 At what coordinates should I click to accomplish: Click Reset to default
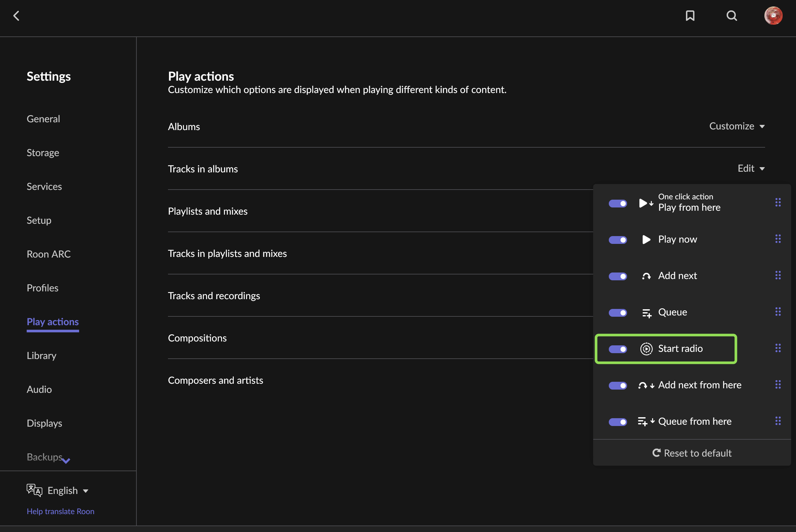pos(692,453)
